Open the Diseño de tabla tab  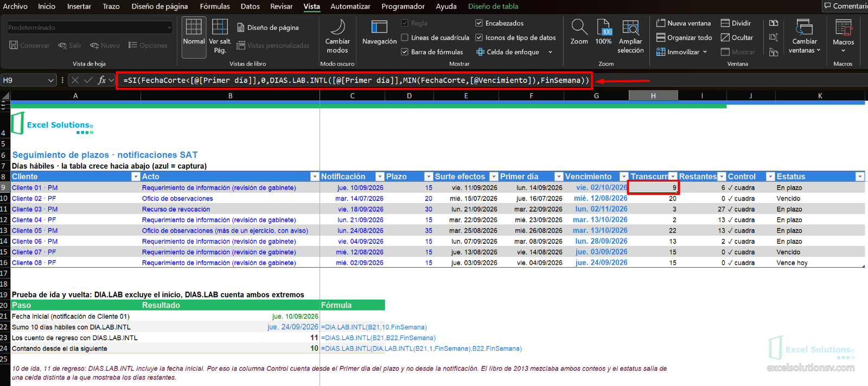[x=493, y=7]
